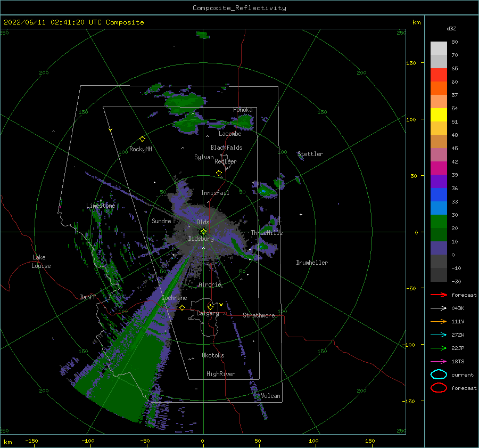Select the red 65 dBZ swatch
479x448 pixels.
(439, 75)
